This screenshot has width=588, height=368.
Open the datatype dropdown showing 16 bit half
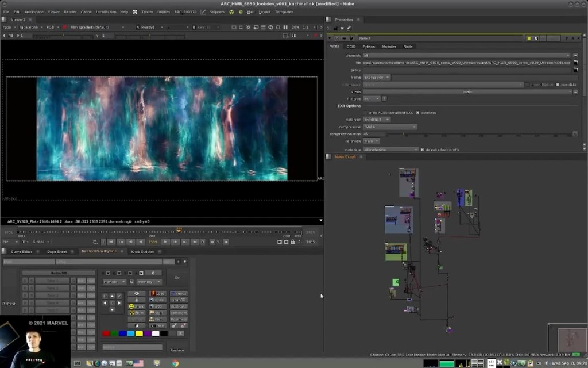point(376,120)
